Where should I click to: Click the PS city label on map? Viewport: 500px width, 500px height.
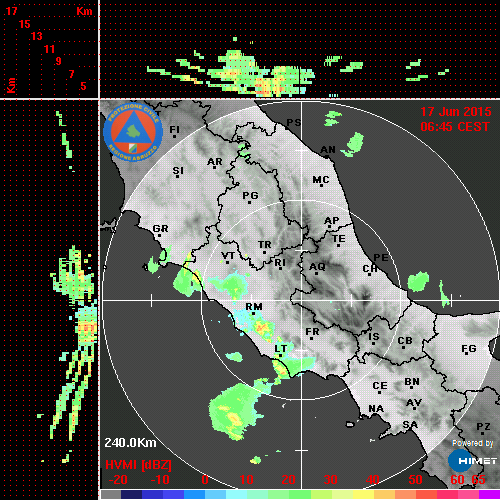click(294, 122)
